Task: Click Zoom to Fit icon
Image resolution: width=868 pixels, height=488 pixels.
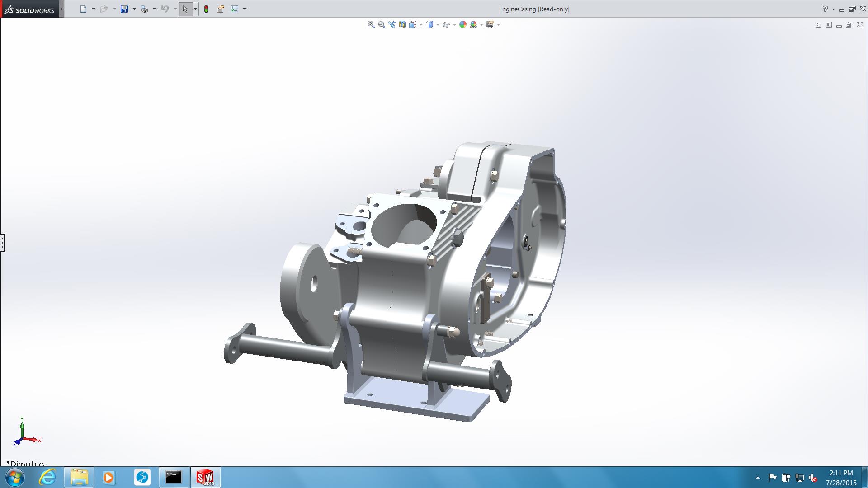Action: tap(371, 25)
